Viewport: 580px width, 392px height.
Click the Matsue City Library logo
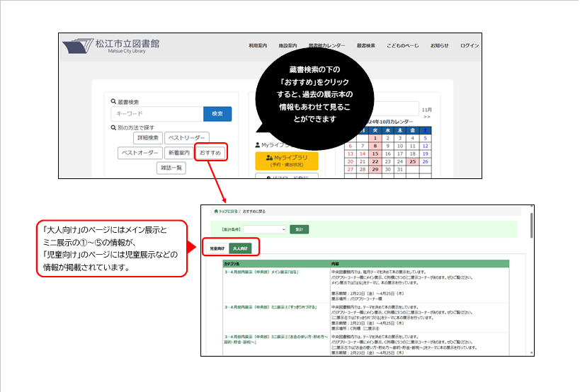[111, 46]
